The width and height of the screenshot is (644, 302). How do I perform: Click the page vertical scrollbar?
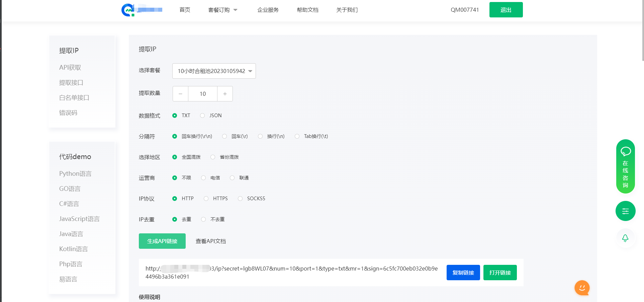pyautogui.click(x=643, y=30)
